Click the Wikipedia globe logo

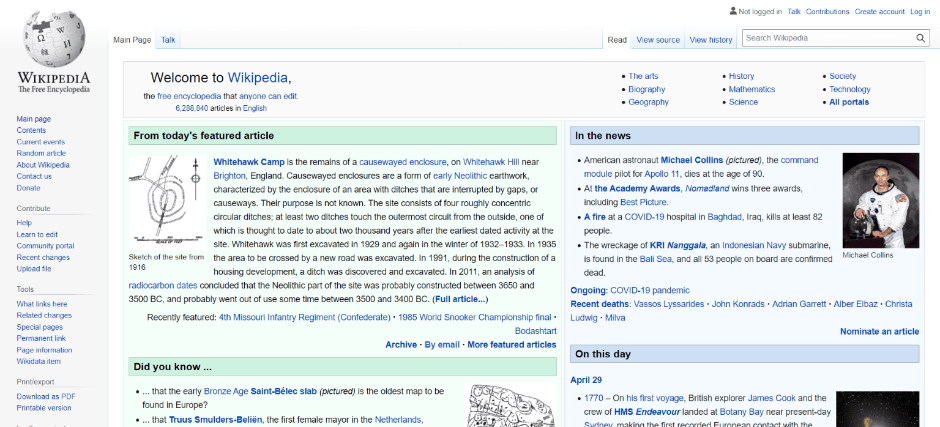pyautogui.click(x=54, y=39)
